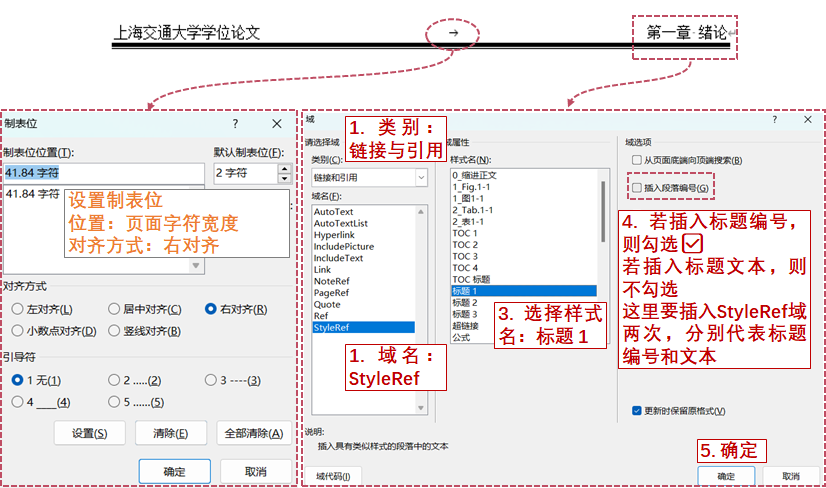Image resolution: width=826 pixels, height=488 pixels.
Task: Toggle 更新时保留原格式 checkbox
Action: pos(637,410)
